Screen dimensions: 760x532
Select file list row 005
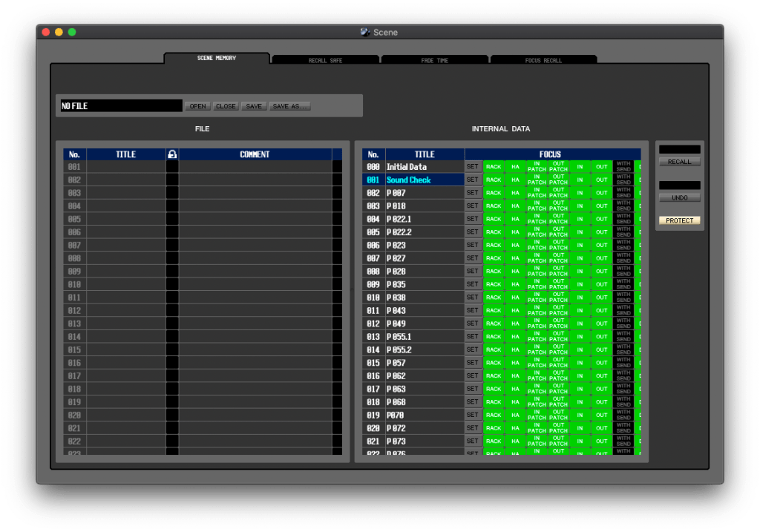(125, 219)
